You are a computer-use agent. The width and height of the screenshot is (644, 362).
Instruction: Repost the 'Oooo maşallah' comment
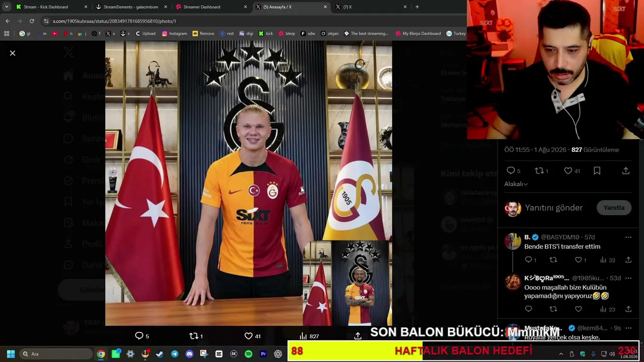(x=553, y=309)
